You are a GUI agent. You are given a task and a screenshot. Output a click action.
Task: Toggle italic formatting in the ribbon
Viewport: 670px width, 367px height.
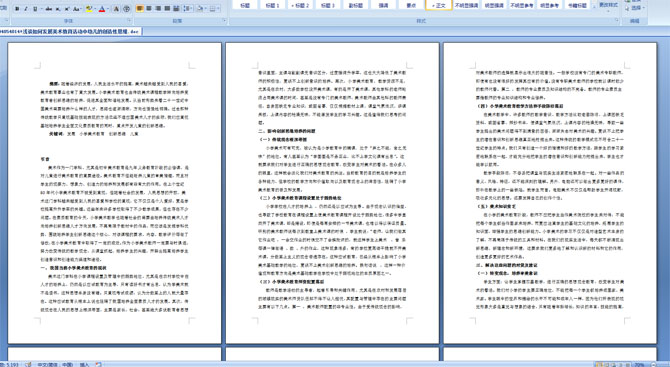tap(26, 9)
